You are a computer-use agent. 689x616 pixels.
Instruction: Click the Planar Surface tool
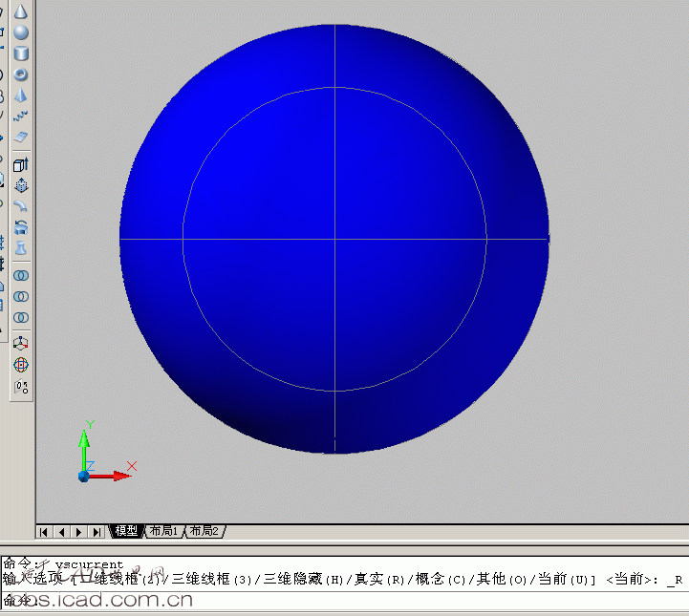pyautogui.click(x=21, y=138)
